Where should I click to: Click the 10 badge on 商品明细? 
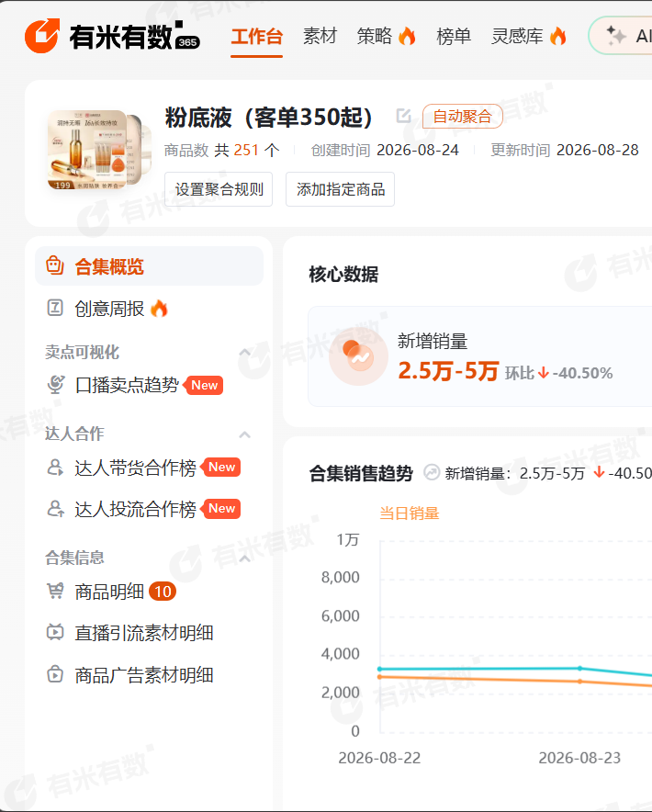point(163,592)
